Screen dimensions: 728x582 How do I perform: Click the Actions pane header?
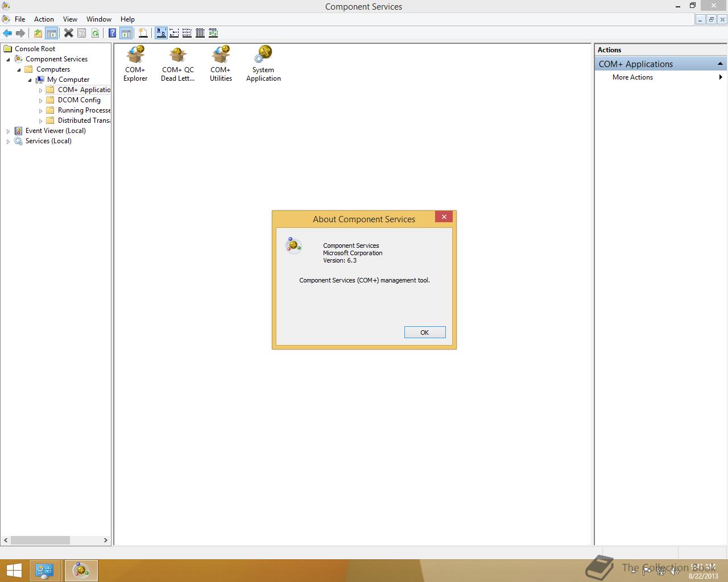[660, 50]
